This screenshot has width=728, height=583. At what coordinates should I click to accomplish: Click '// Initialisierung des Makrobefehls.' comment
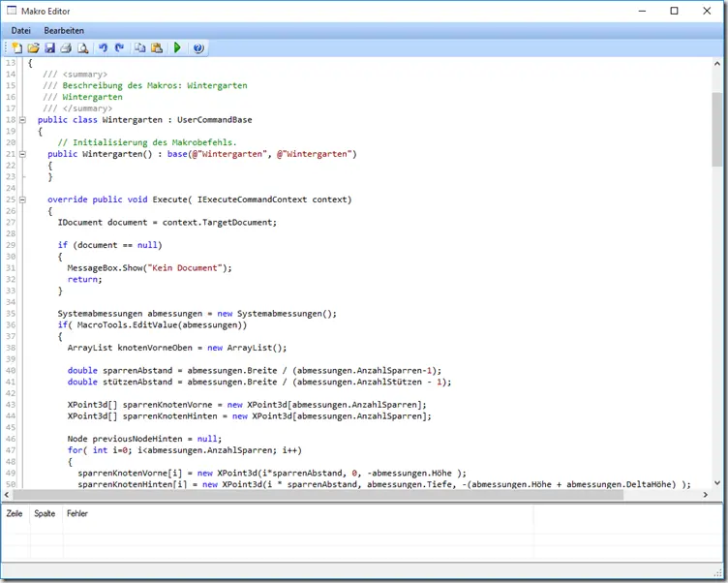(x=147, y=142)
